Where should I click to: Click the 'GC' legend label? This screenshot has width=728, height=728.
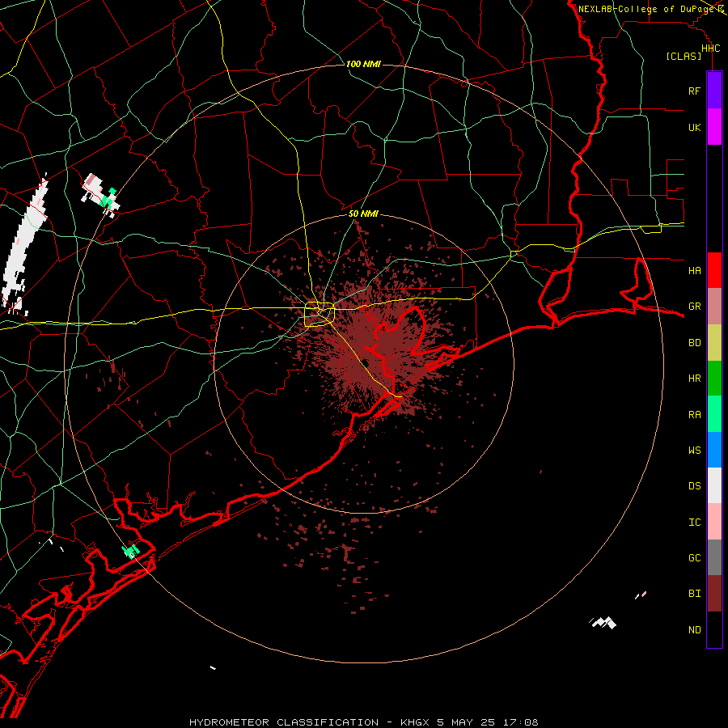click(694, 557)
